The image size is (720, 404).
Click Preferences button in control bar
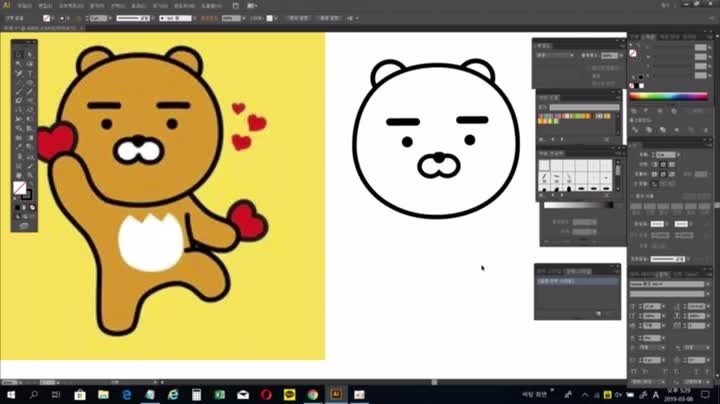329,18
